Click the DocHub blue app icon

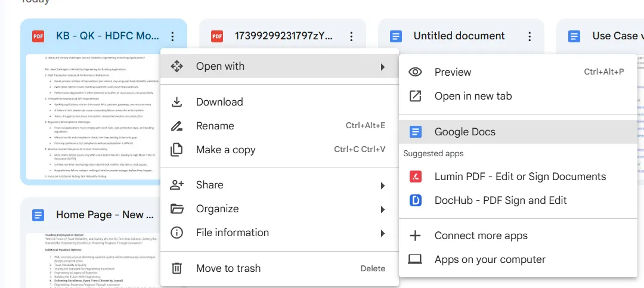(x=415, y=200)
